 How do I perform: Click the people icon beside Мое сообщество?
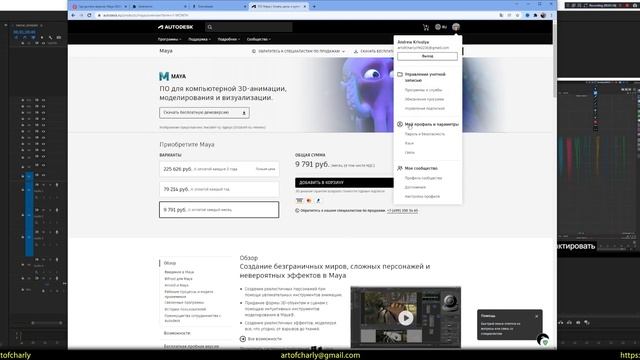pyautogui.click(x=400, y=168)
